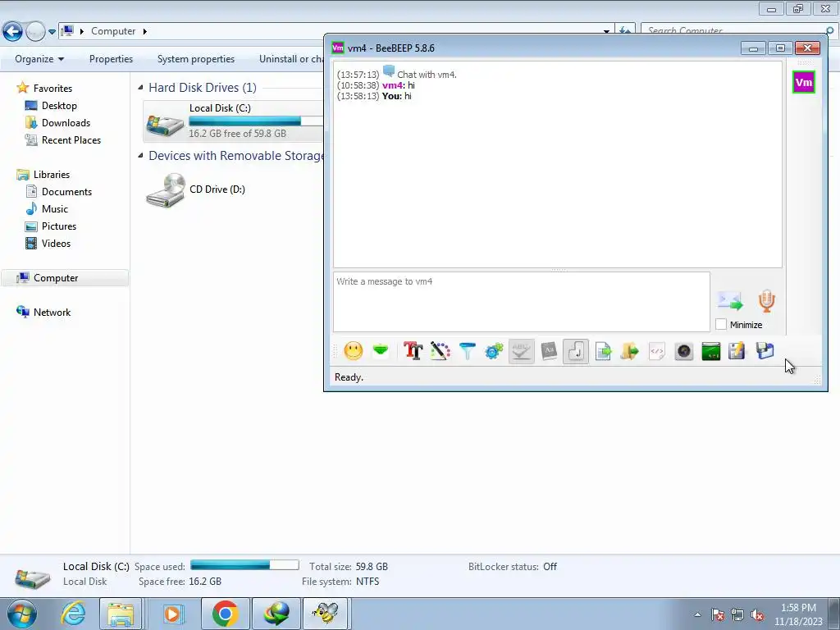Screen dimensions: 840x630
Task: Click the chat bubble icon beside 'Chat with vm4'
Action: pos(389,71)
